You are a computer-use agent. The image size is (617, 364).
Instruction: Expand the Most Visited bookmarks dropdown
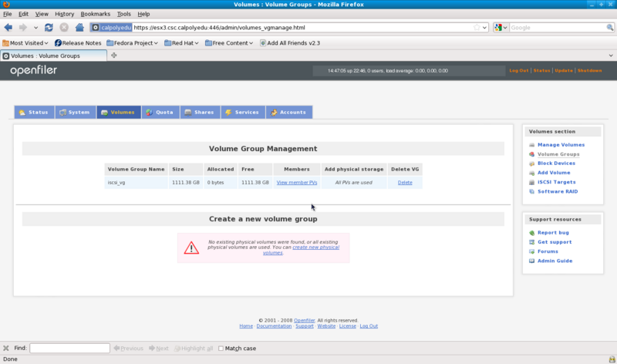pos(25,43)
